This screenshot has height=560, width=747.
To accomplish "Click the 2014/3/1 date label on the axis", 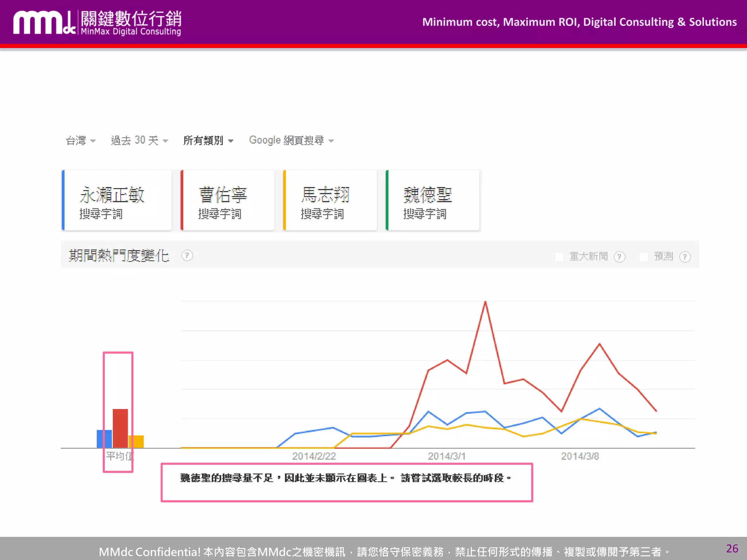I will point(447,456).
